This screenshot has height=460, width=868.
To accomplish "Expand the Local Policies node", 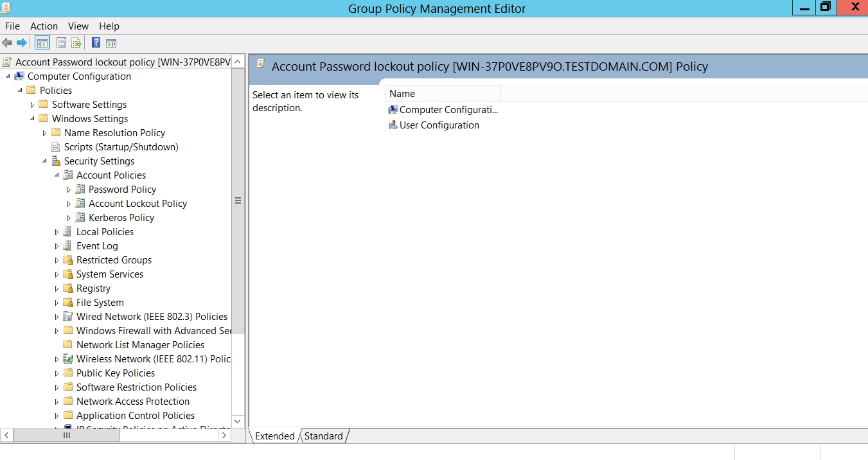I will coord(57,232).
